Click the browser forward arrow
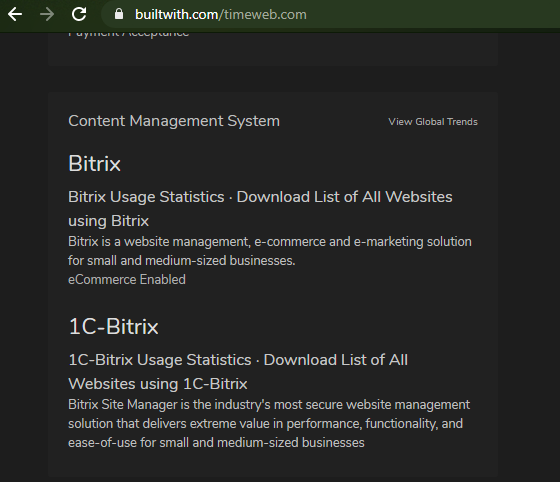The image size is (560, 482). coord(47,15)
